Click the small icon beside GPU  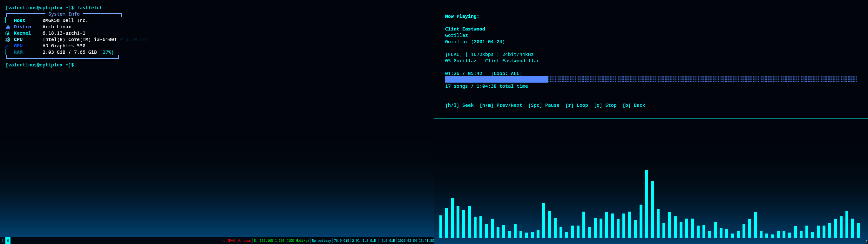tap(7, 46)
